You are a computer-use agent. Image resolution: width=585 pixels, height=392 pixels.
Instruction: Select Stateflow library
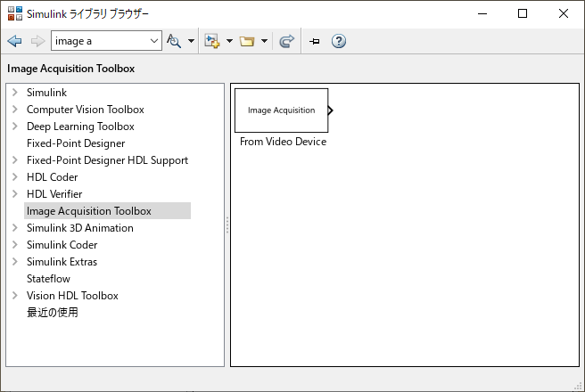(x=48, y=279)
